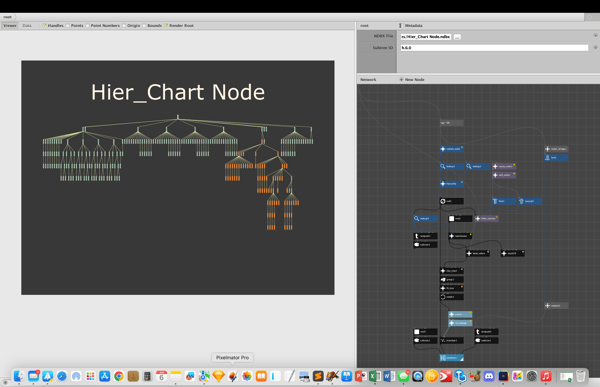Open Microsoft Excel from the Dock
Image resolution: width=600 pixels, height=387 pixels.
[x=375, y=376]
